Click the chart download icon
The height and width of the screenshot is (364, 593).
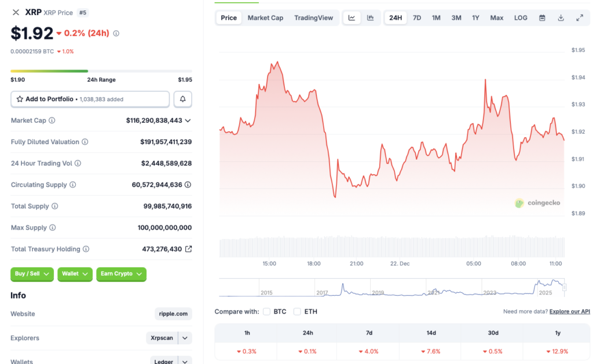point(561,17)
